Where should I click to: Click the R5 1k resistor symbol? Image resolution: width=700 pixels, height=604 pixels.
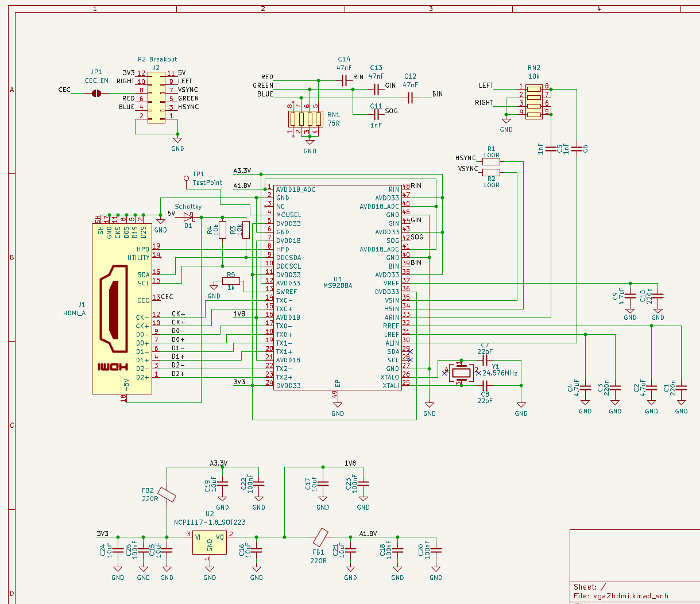(x=231, y=282)
